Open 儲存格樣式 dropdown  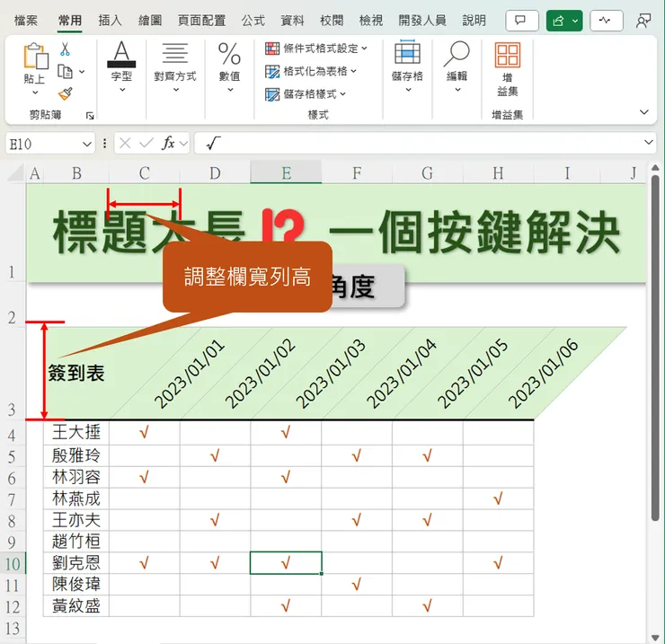(306, 93)
